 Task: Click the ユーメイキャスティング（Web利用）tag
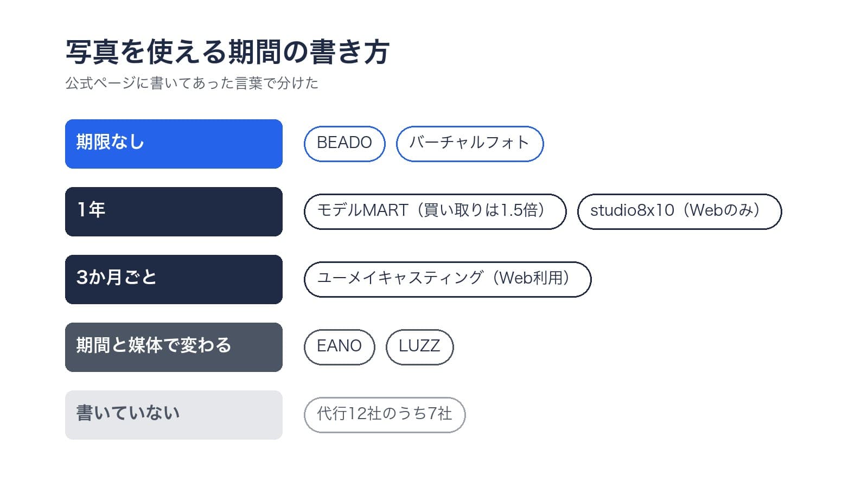pos(448,279)
